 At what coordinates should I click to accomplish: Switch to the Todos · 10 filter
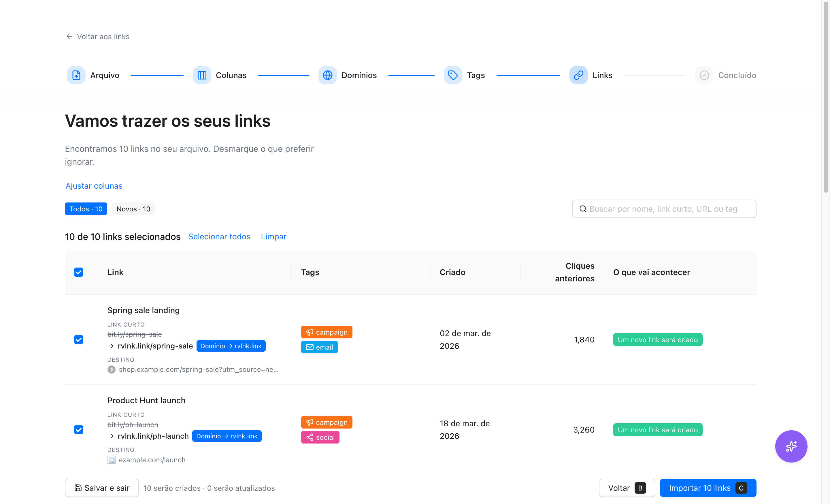click(x=86, y=209)
